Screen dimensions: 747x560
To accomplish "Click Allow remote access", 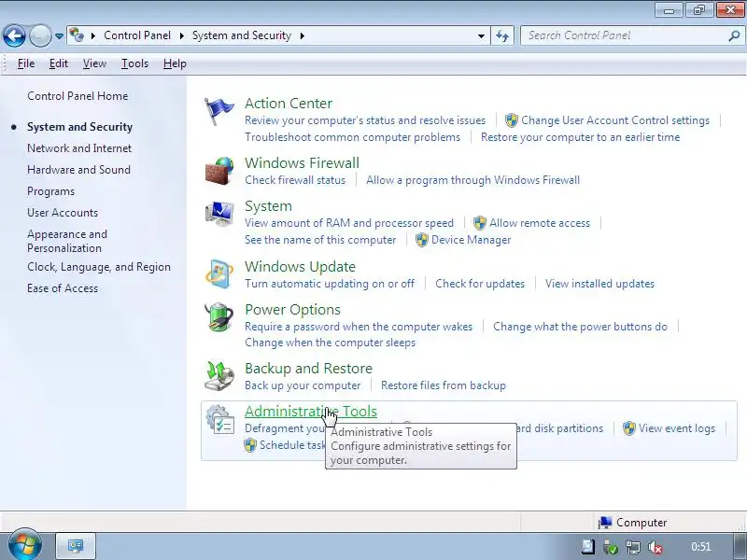I will point(540,223).
